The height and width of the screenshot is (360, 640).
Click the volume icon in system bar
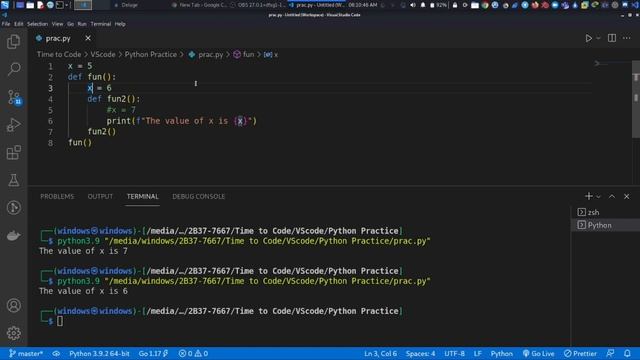pyautogui.click(x=413, y=5)
